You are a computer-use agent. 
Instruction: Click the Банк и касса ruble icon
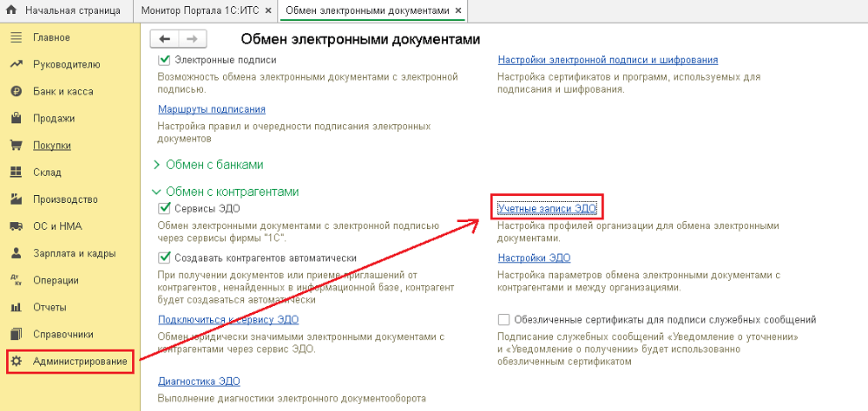point(16,91)
